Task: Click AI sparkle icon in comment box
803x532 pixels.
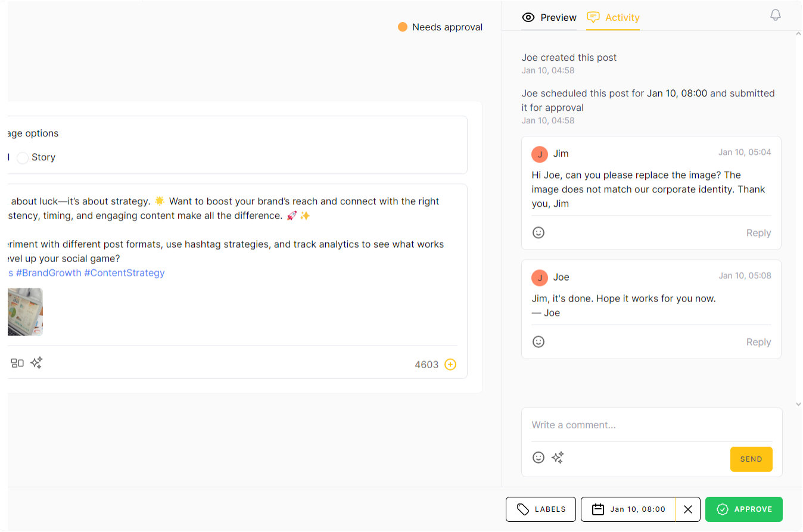Action: [x=558, y=458]
